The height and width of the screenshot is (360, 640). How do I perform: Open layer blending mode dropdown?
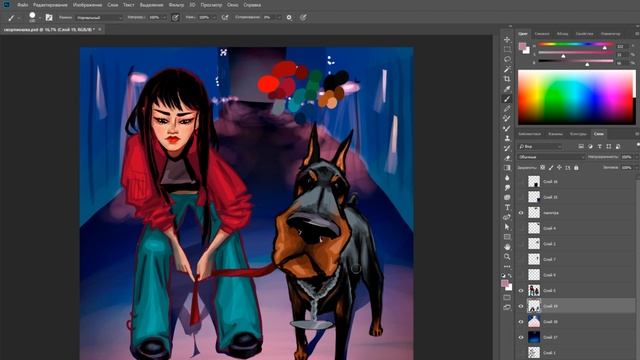click(x=550, y=157)
